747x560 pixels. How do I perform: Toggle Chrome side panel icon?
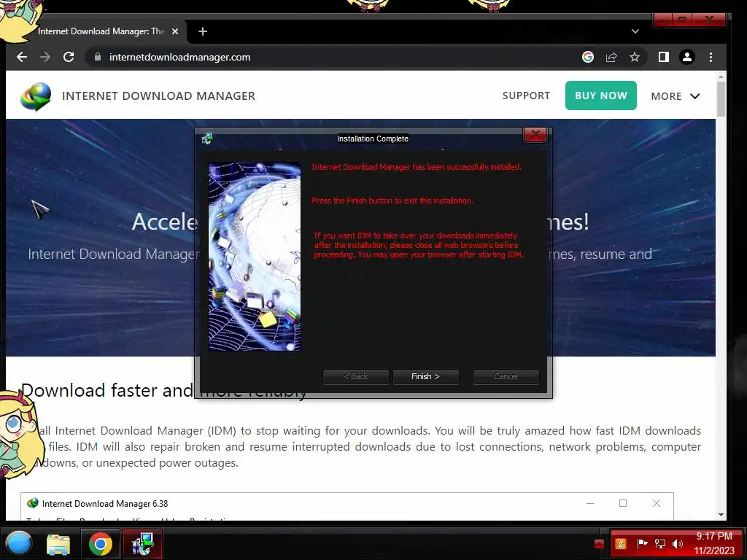click(x=664, y=57)
